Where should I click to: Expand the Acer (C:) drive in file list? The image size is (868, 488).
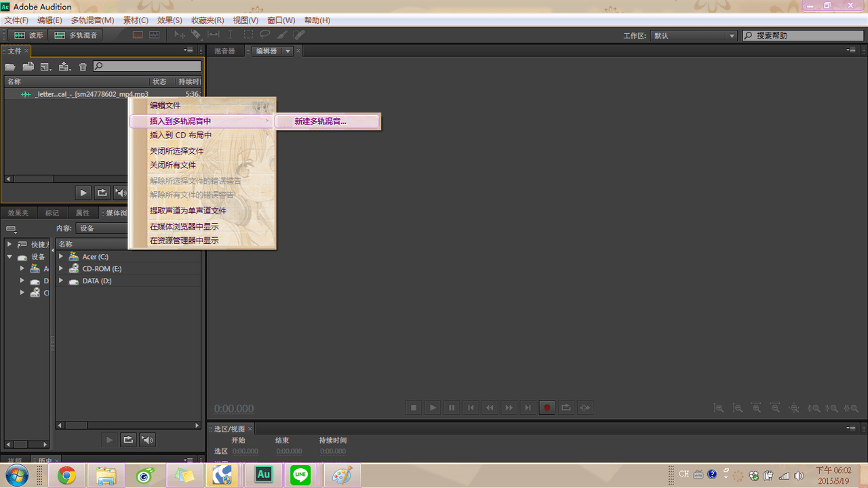pyautogui.click(x=61, y=256)
